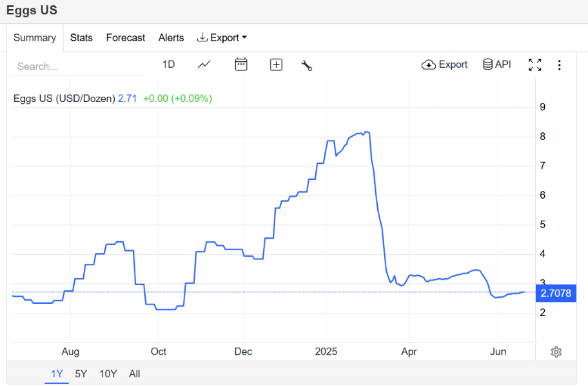The height and width of the screenshot is (387, 588).
Task: Click the 2.7078 current price label
Action: [556, 293]
